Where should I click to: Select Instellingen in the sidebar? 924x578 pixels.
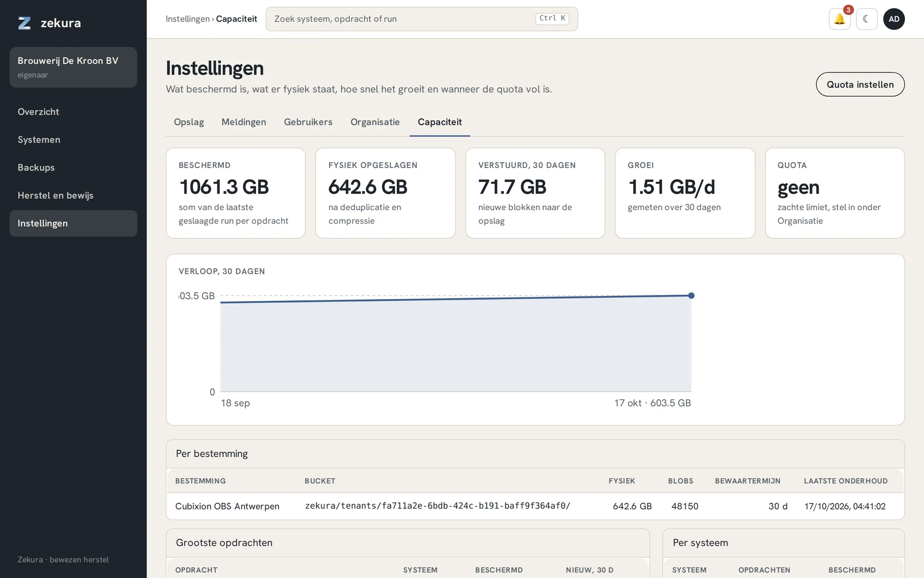[x=73, y=223]
